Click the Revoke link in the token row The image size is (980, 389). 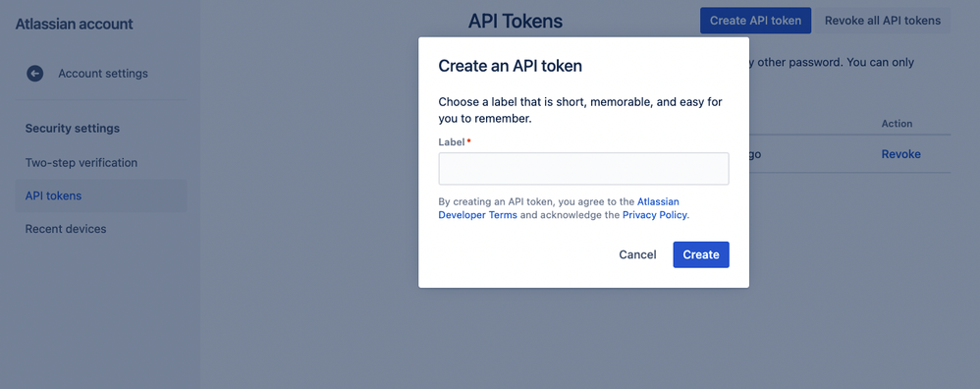click(x=900, y=154)
